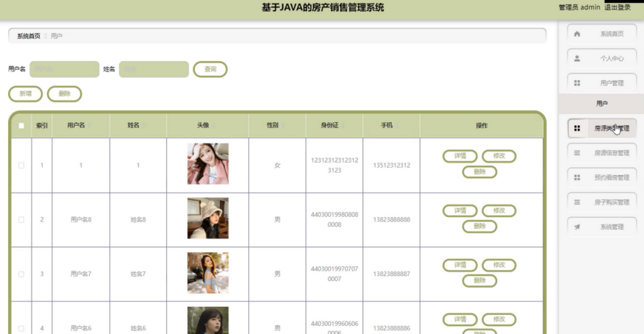Toggle the select-all checkbox in table header
Image resolution: width=644 pixels, height=334 pixels.
21,126
